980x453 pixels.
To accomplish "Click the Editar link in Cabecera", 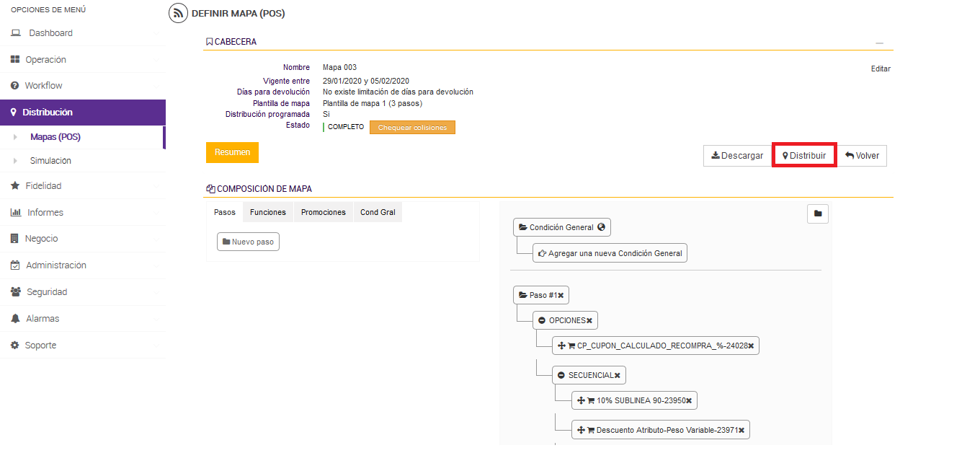I will coord(881,69).
